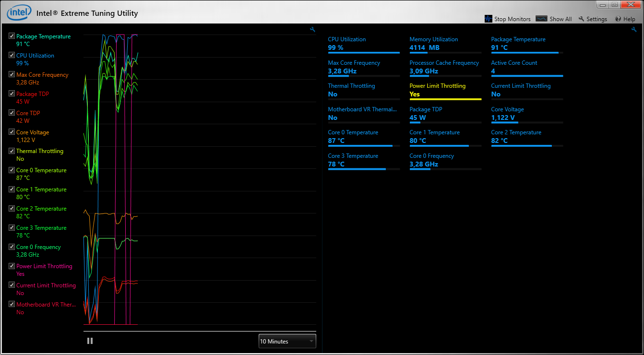Image resolution: width=644 pixels, height=355 pixels.
Task: Click the Memory Utilization level bar
Action: pyautogui.click(x=445, y=53)
